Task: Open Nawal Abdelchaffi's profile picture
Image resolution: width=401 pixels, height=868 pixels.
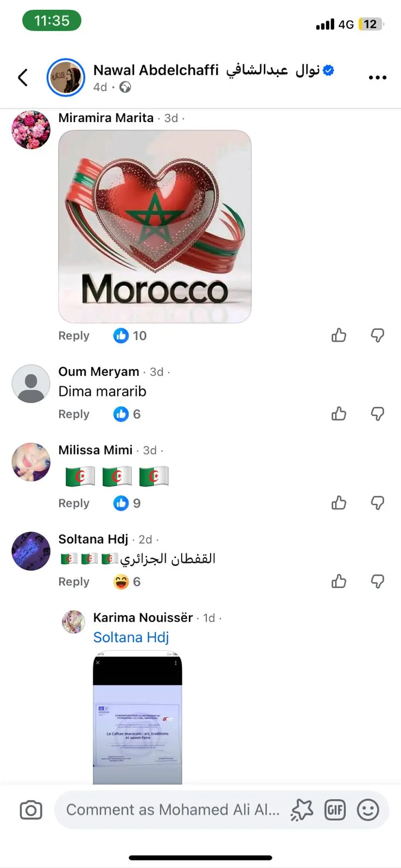Action: point(66,78)
